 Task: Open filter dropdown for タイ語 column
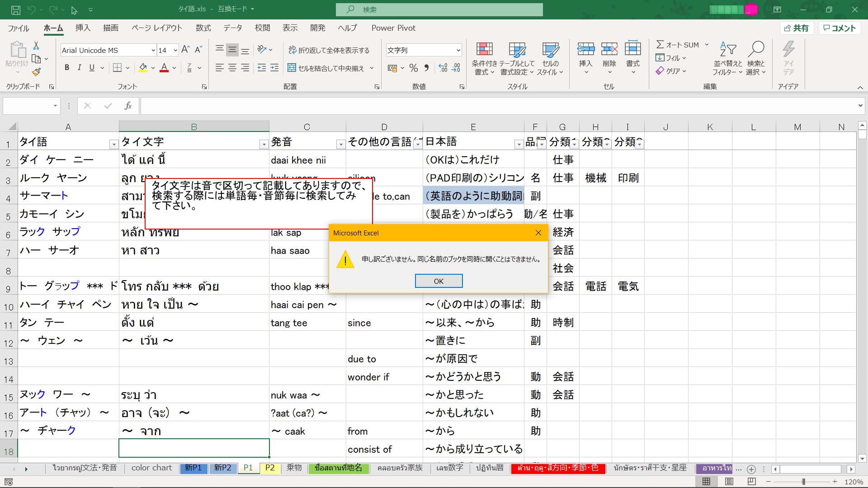[x=113, y=144]
